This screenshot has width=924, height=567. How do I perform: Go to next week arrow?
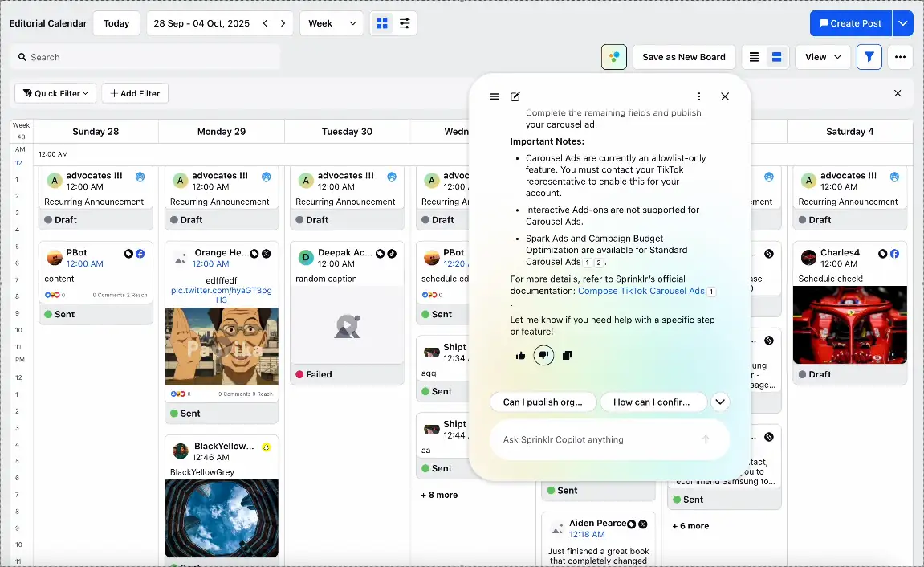click(283, 23)
